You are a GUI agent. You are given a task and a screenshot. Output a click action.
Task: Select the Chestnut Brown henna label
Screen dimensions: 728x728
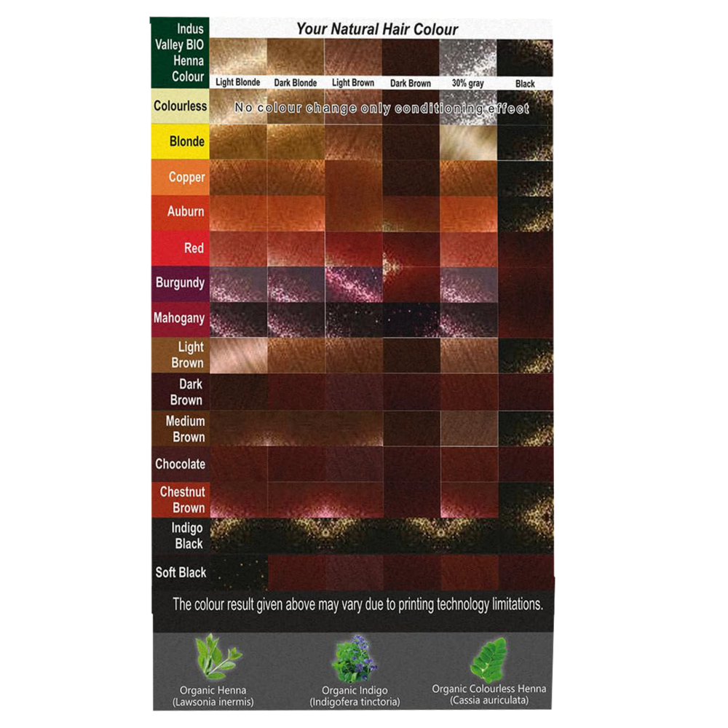pyautogui.click(x=180, y=500)
